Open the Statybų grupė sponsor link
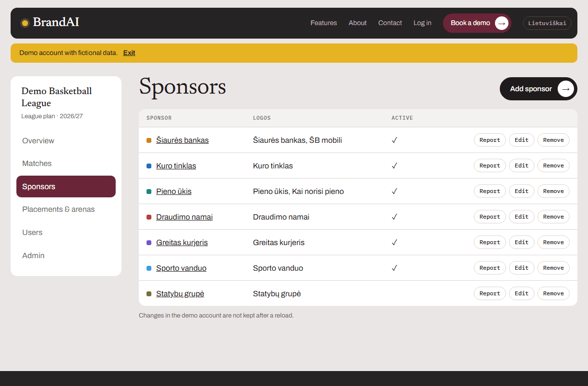The height and width of the screenshot is (386, 588). tap(180, 294)
